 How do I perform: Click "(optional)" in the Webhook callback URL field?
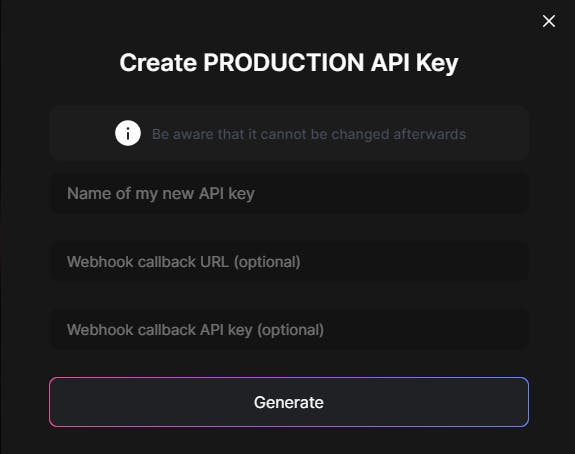point(267,262)
